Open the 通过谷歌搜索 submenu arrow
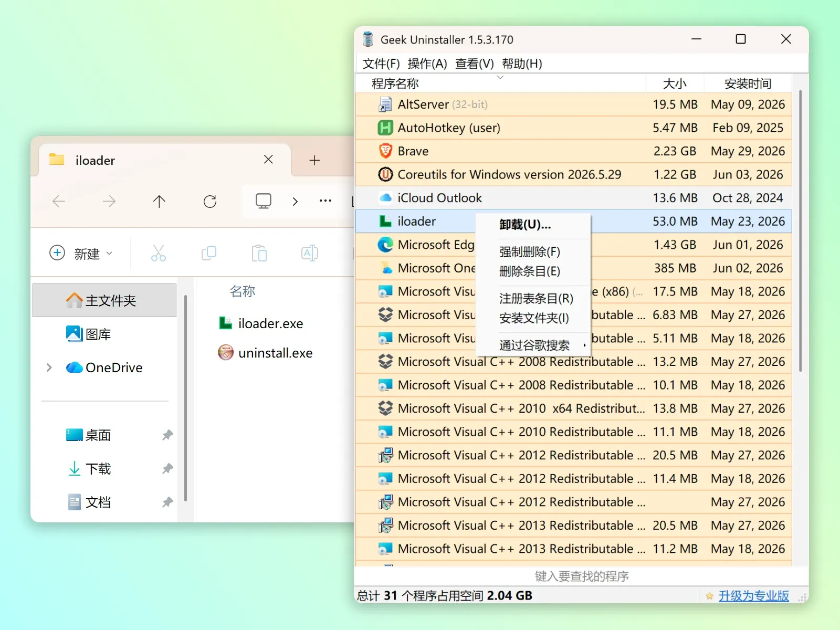Image resolution: width=840 pixels, height=630 pixels. coord(584,345)
